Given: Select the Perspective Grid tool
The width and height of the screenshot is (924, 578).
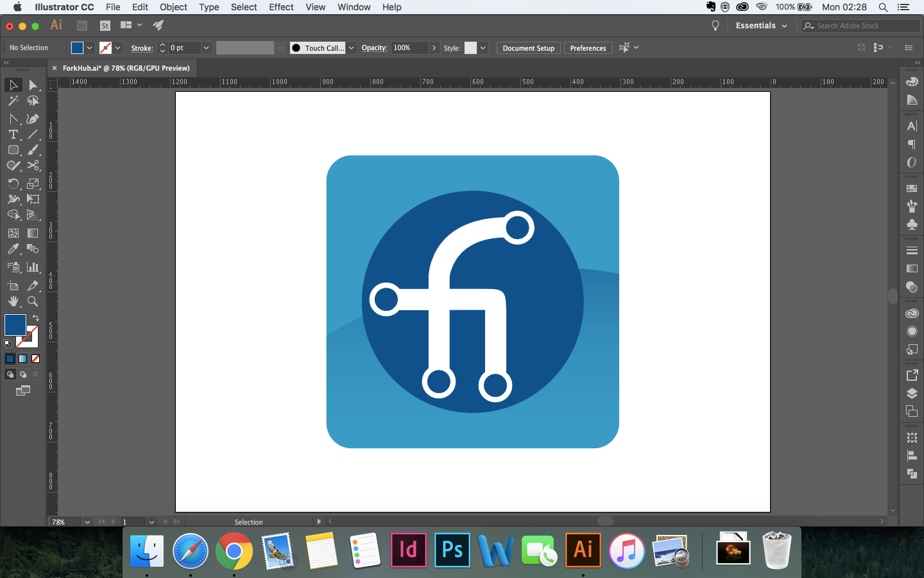Looking at the screenshot, I should tap(33, 215).
